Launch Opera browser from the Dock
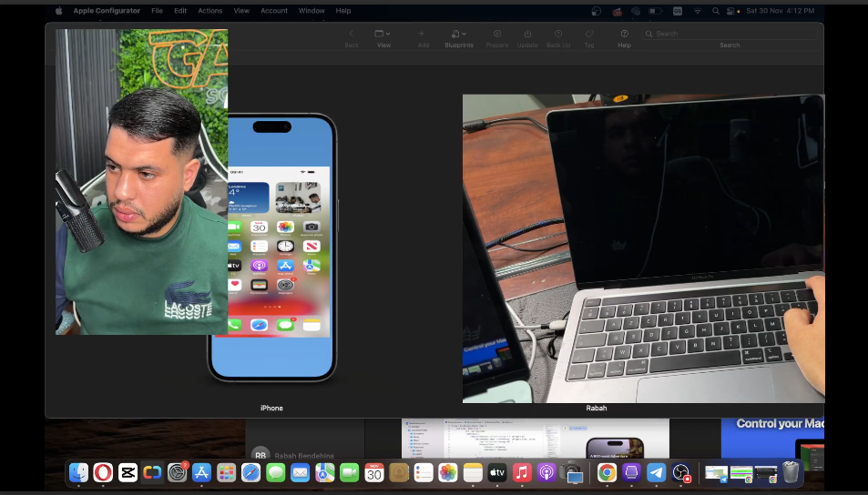This screenshot has width=868, height=495. click(x=103, y=472)
